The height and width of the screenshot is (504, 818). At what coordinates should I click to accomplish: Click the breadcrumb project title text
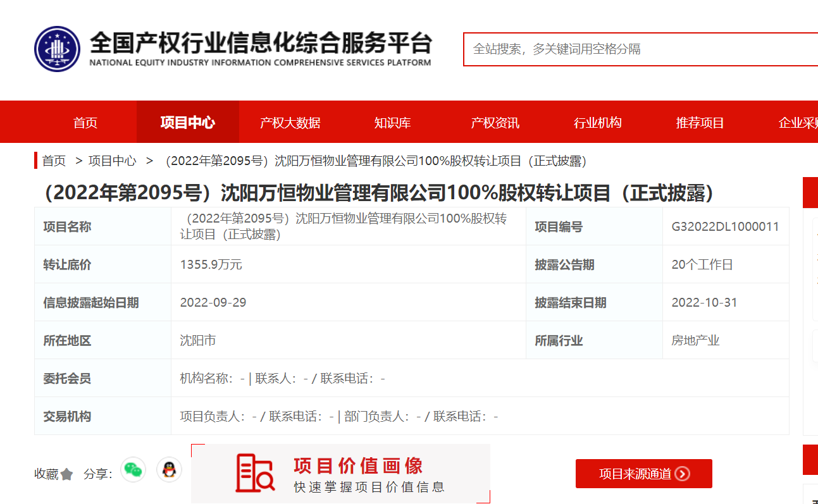tap(376, 161)
